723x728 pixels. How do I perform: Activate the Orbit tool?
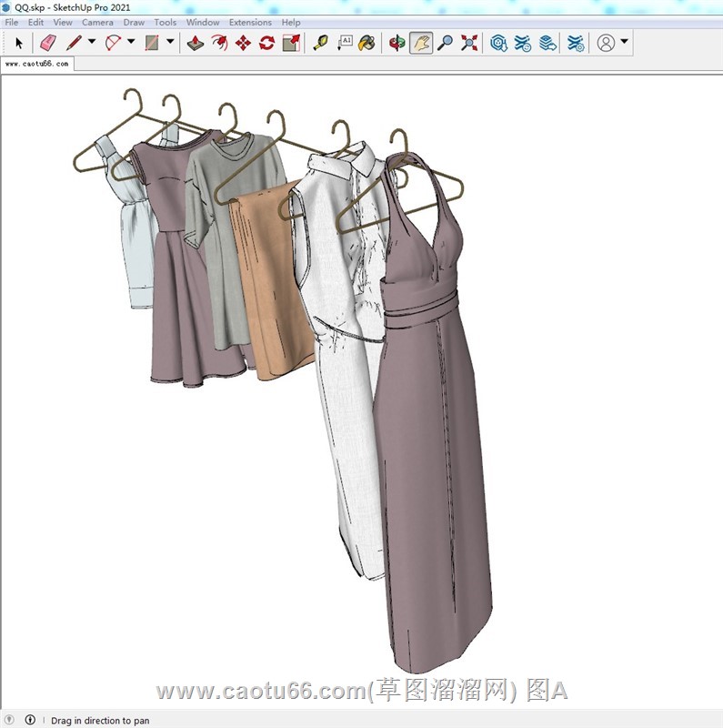pos(397,43)
